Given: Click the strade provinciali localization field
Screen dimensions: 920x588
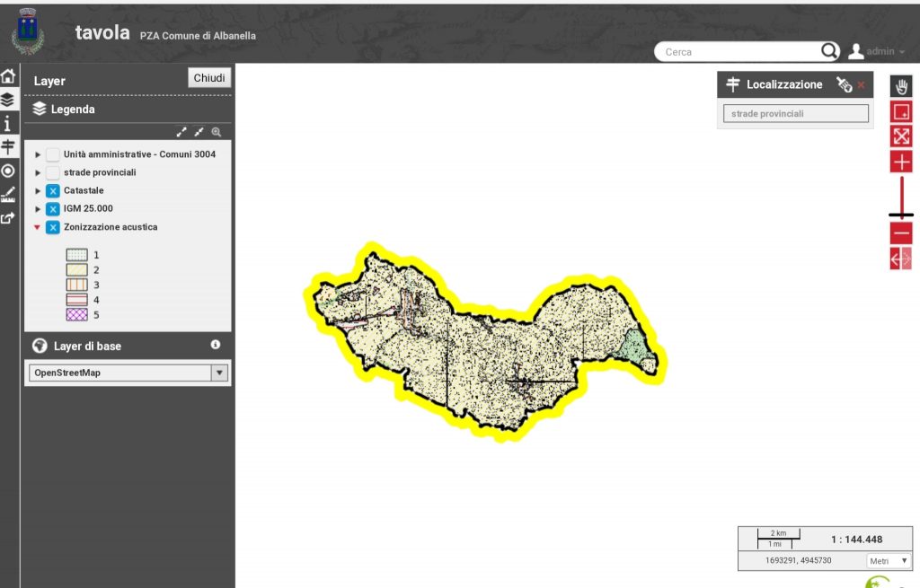Looking at the screenshot, I should (796, 114).
